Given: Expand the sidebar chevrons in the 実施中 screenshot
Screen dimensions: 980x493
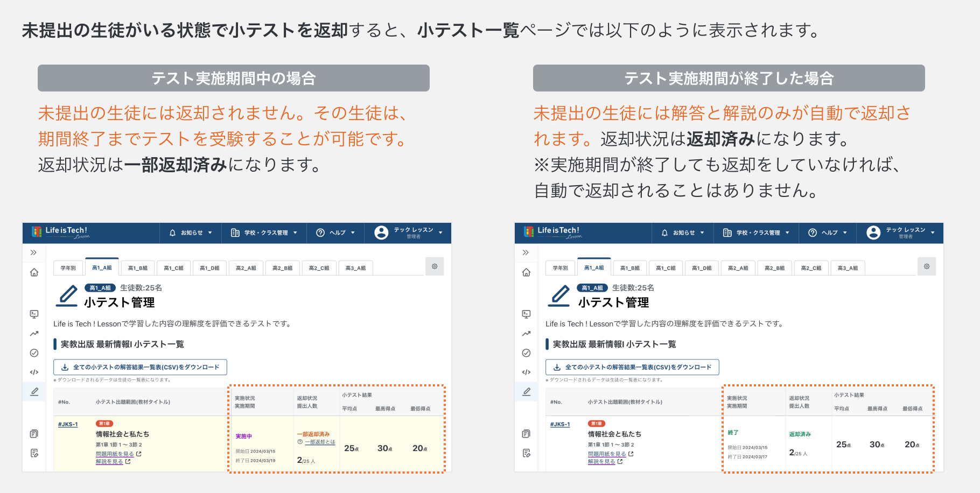Looking at the screenshot, I should pyautogui.click(x=33, y=252).
